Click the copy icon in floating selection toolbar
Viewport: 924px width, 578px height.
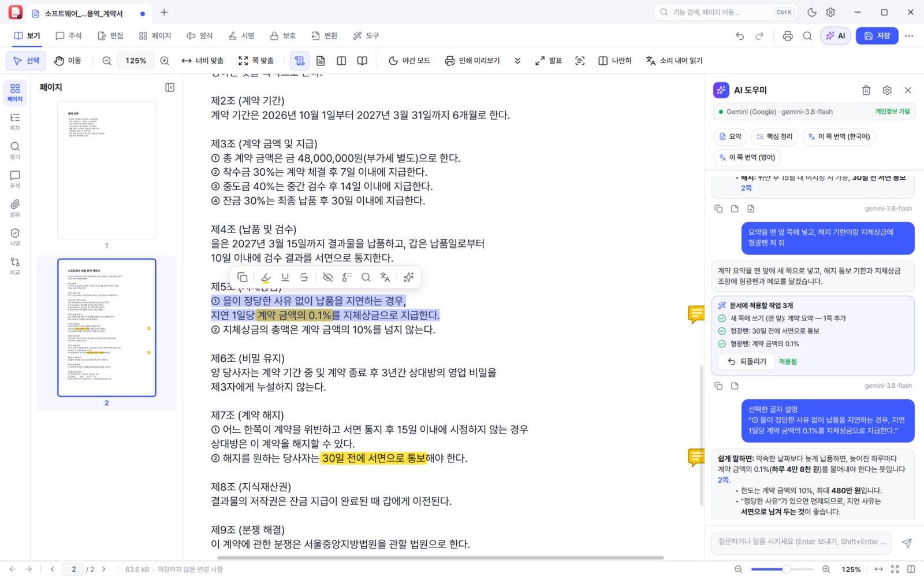[243, 277]
